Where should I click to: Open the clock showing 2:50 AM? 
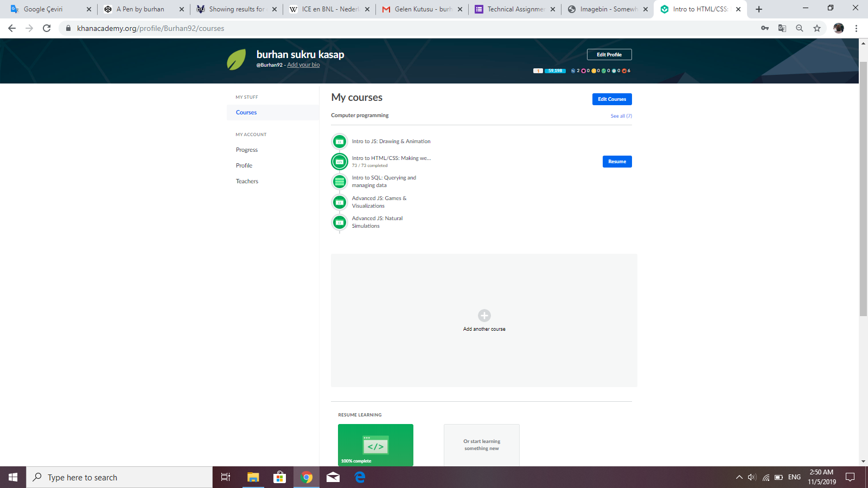821,477
